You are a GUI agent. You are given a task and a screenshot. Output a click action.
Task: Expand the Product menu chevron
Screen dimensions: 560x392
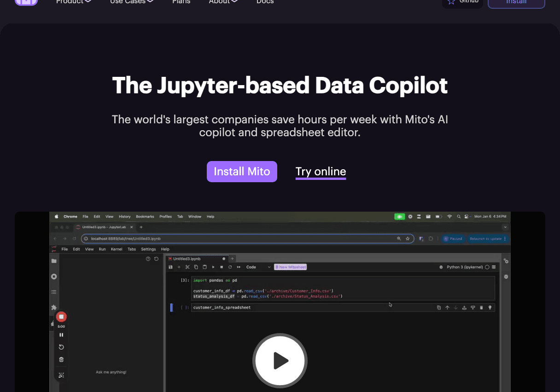[87, 2]
